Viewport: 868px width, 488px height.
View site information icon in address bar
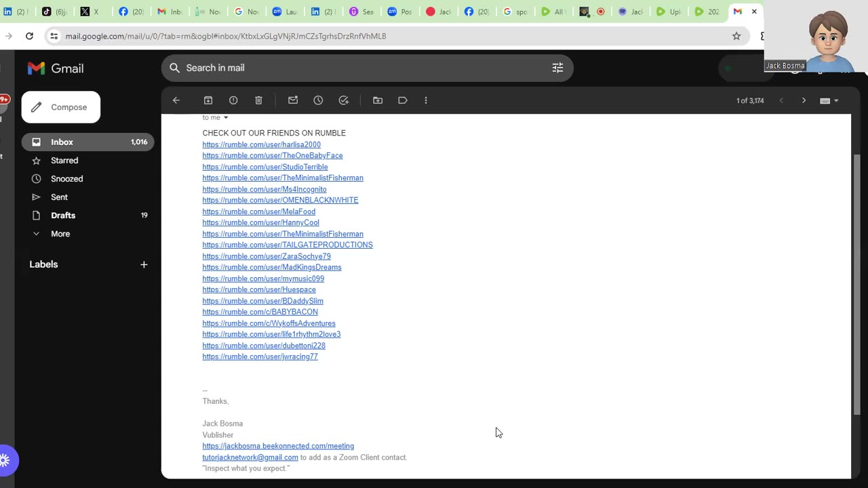[x=54, y=36]
